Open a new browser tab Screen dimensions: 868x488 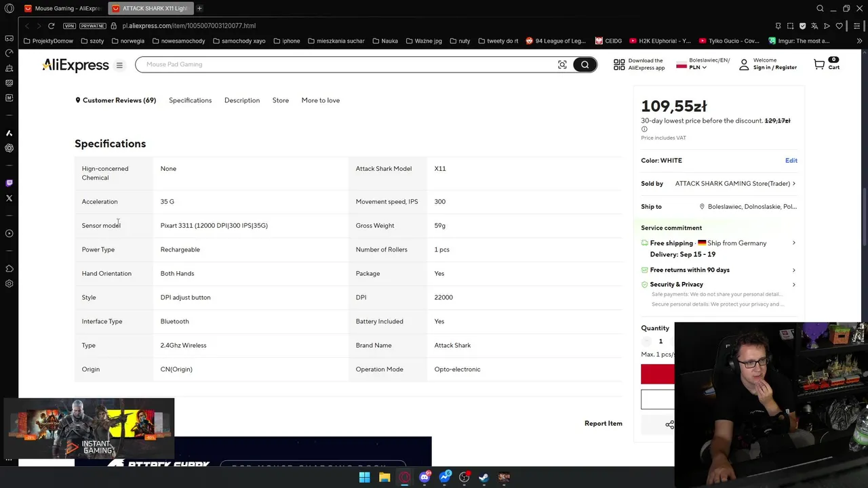coord(199,8)
